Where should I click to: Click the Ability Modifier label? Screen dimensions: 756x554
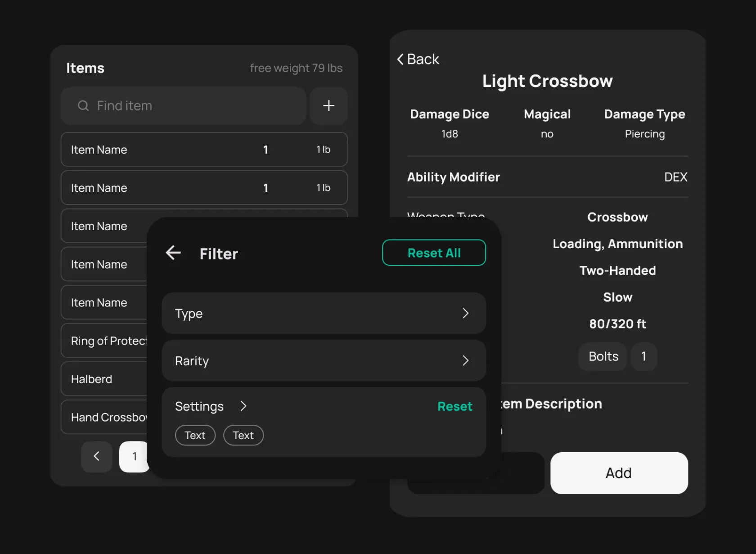pos(453,177)
